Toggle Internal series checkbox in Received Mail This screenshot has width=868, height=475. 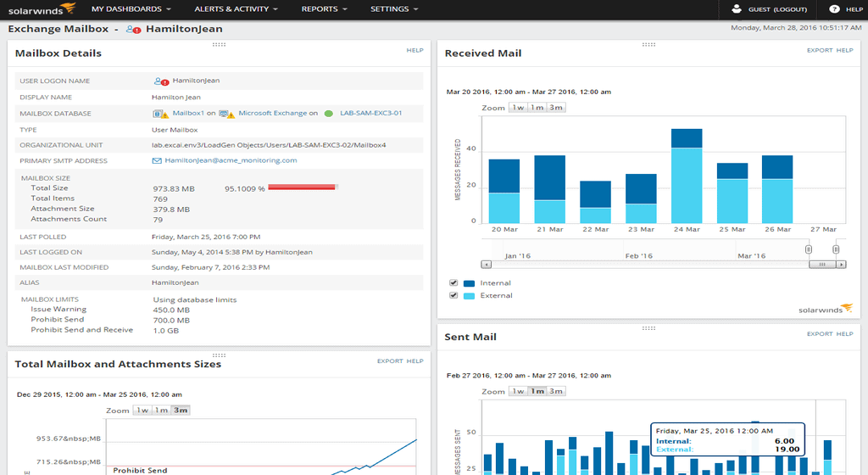pyautogui.click(x=453, y=283)
